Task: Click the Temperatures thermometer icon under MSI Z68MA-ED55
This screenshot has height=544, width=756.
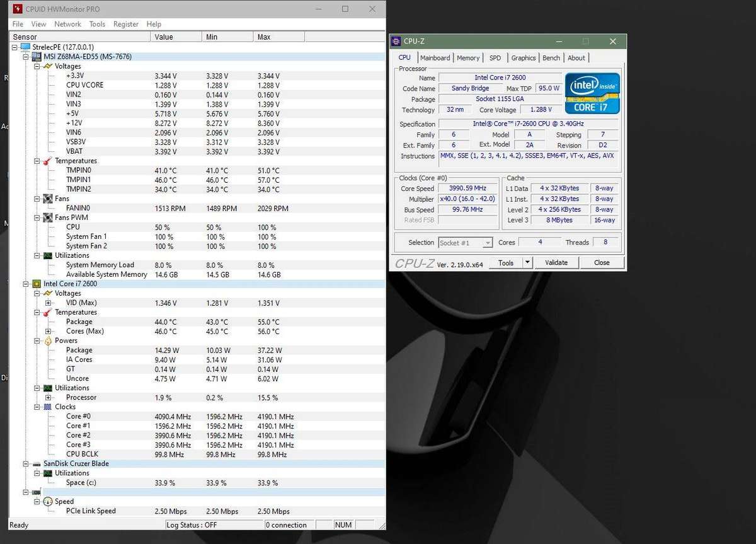Action: (x=48, y=161)
